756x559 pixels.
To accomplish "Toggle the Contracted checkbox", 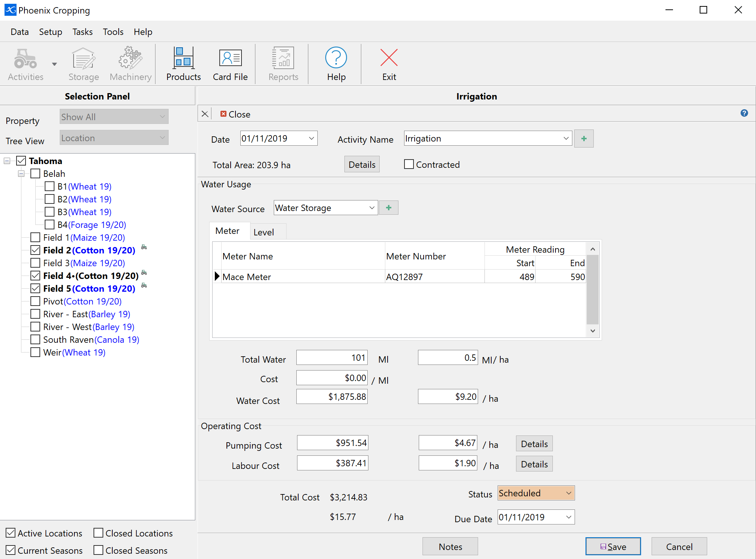I will pyautogui.click(x=409, y=164).
